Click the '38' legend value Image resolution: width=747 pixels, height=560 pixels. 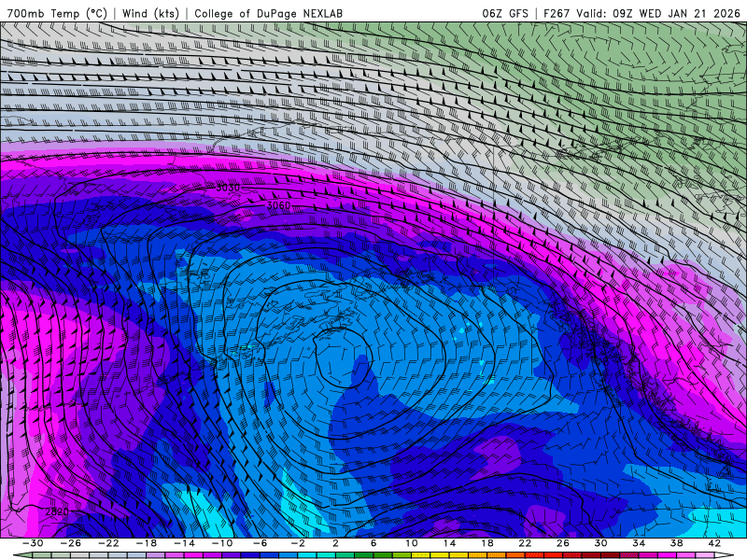point(676,543)
